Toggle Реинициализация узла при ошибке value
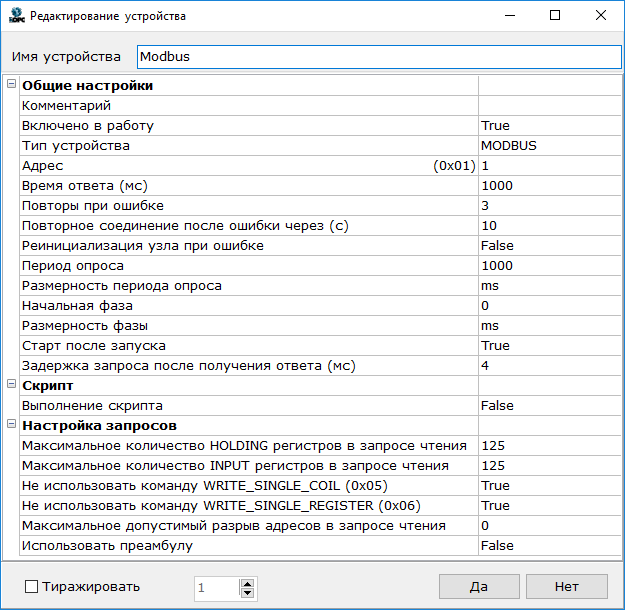Screen dimensions: 625x610 pyautogui.click(x=548, y=246)
